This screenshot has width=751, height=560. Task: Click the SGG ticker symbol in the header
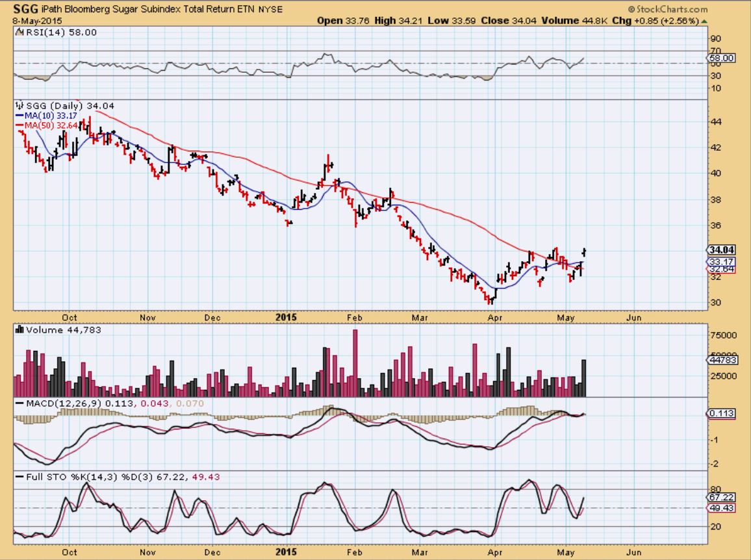point(19,9)
